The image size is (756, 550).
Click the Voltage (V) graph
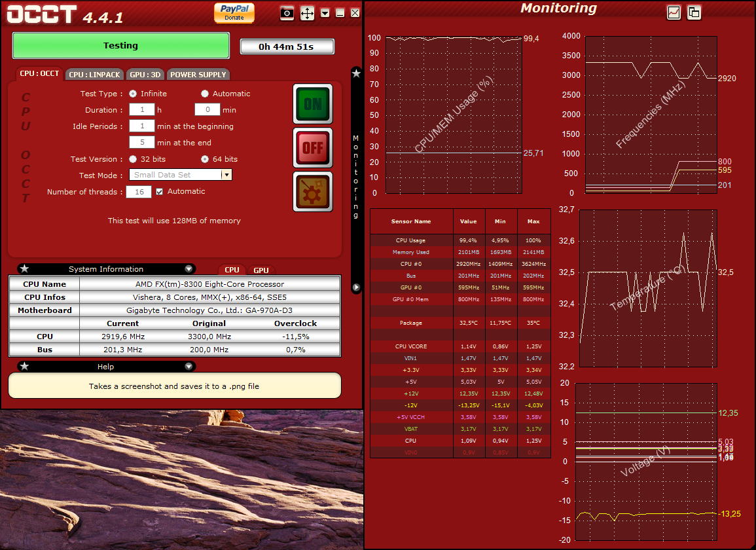point(647,462)
